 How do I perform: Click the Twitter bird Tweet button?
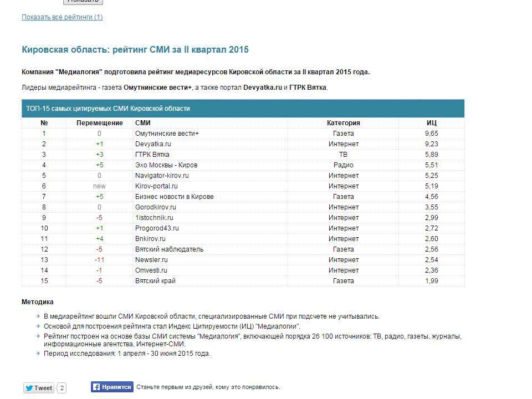(x=39, y=388)
